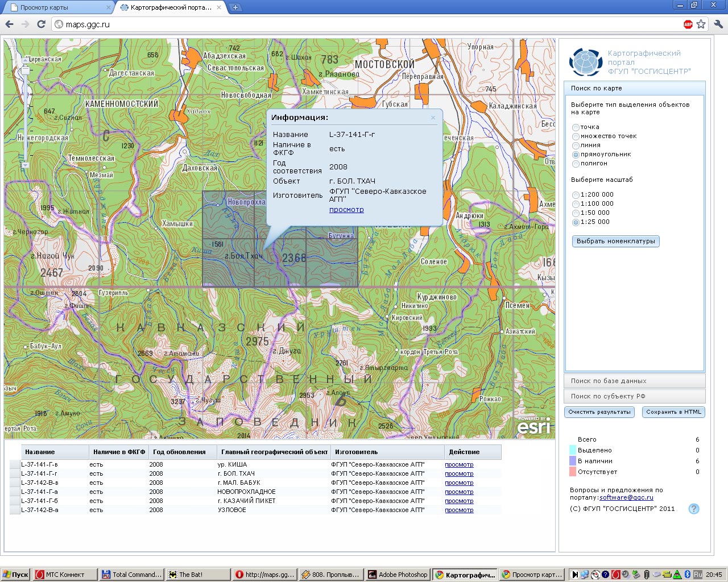Switch to 'Просмотр карты' browser tab
728x582 pixels.
click(57, 7)
